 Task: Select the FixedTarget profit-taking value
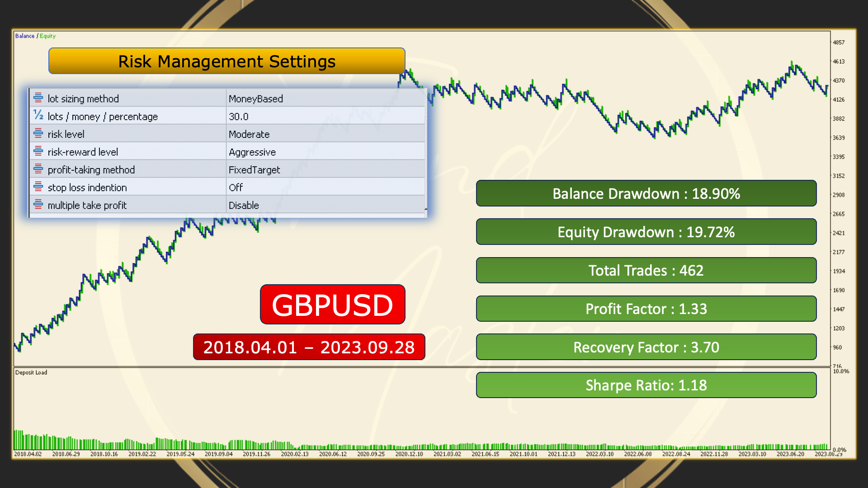tap(254, 169)
